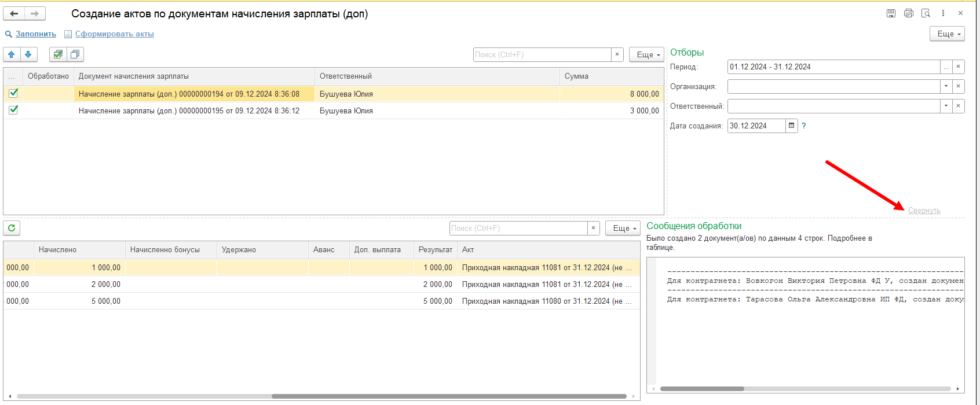The width and height of the screenshot is (980, 405).
Task: Refresh the lower table with green arrow
Action: (x=12, y=228)
